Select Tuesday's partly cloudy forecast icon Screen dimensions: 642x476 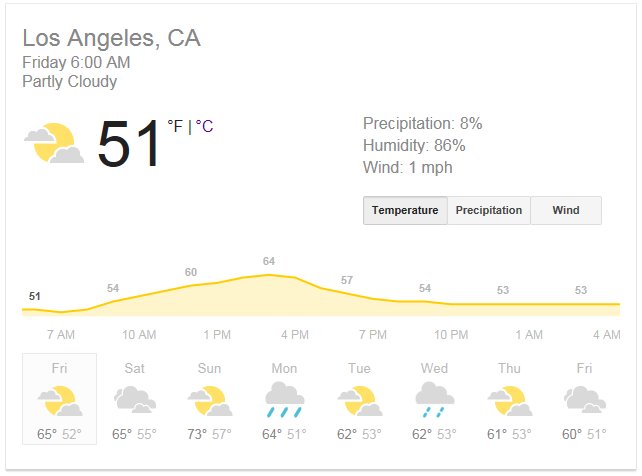tap(359, 401)
